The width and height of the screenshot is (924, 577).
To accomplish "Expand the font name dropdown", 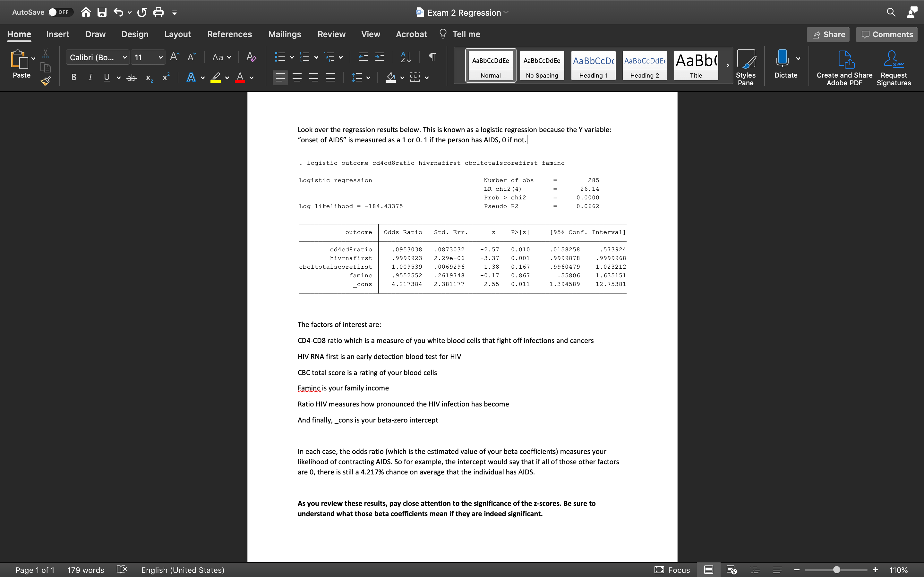I will click(x=123, y=57).
